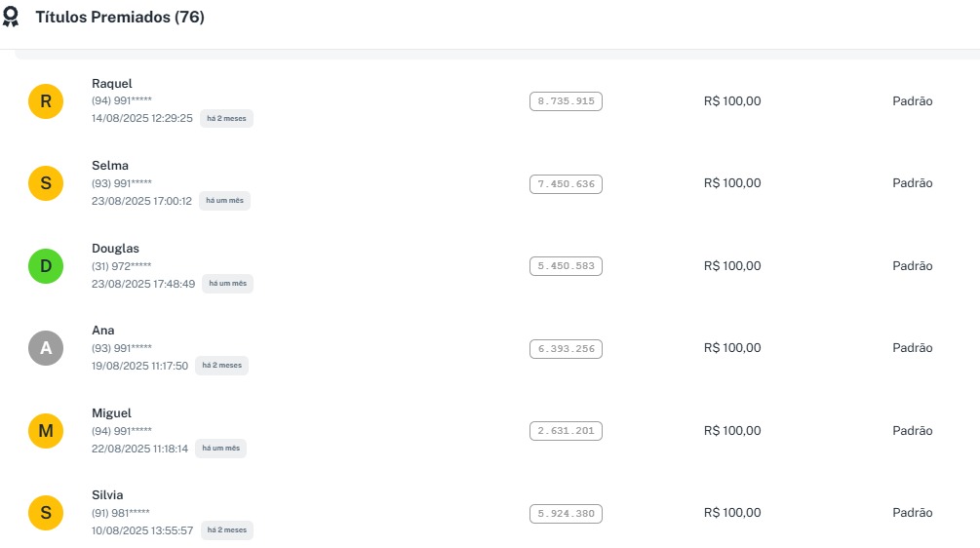Click the R$ 100,00 prize in Ana's row

pyautogui.click(x=732, y=348)
